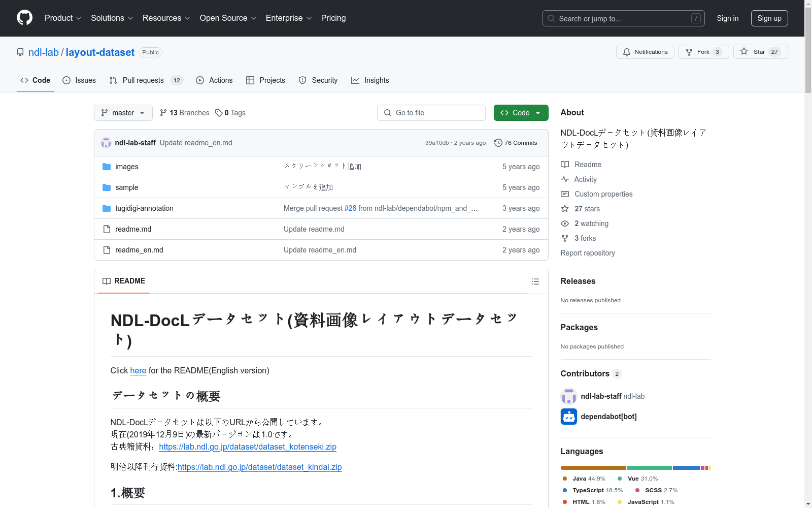
Task: Open the Security tab
Action: 318,80
